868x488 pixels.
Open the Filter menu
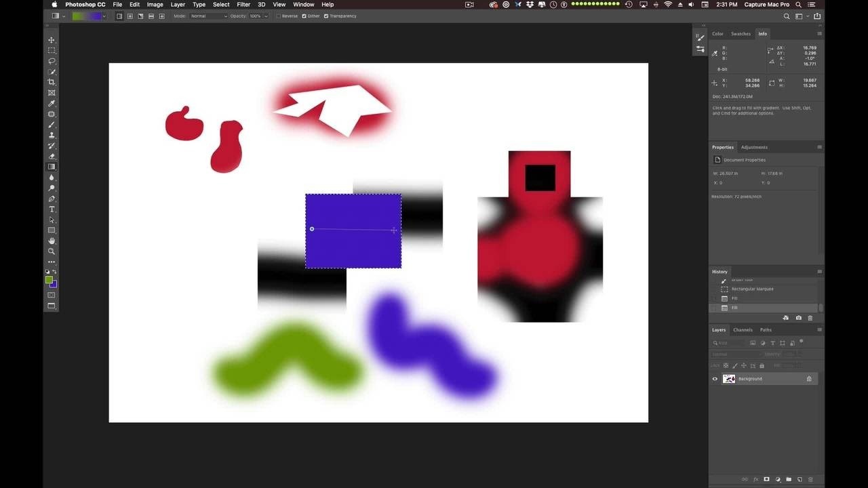[x=243, y=5]
